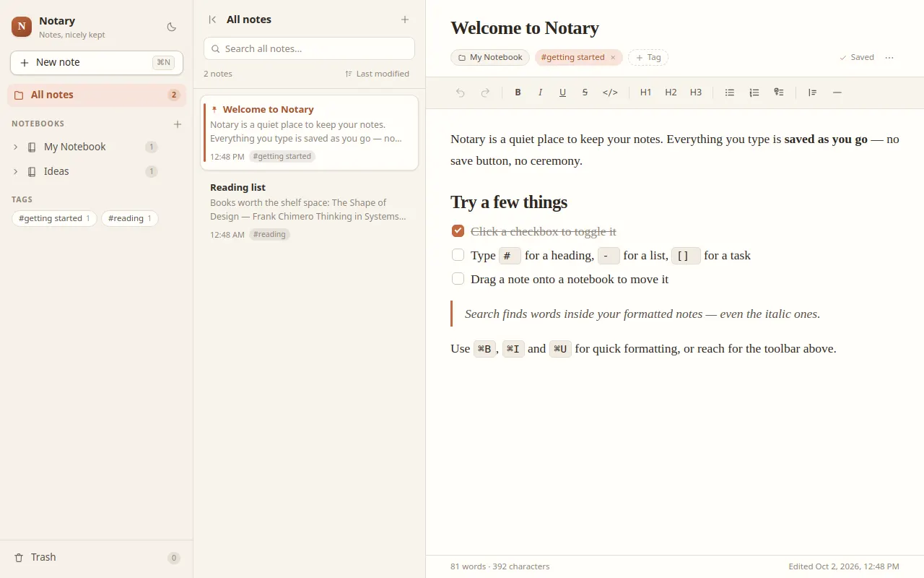Insert a task checklist
This screenshot has width=924, height=578.
pos(779,92)
